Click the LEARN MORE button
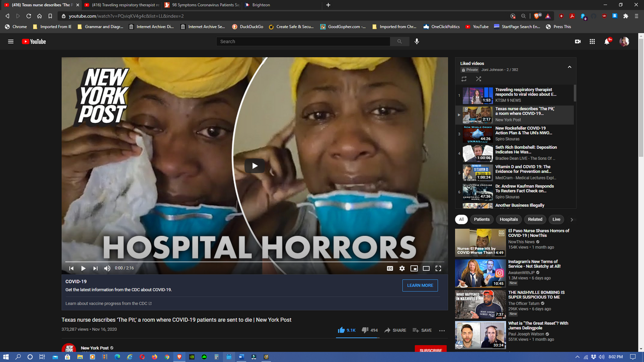This screenshot has width=644, height=362. [420, 286]
